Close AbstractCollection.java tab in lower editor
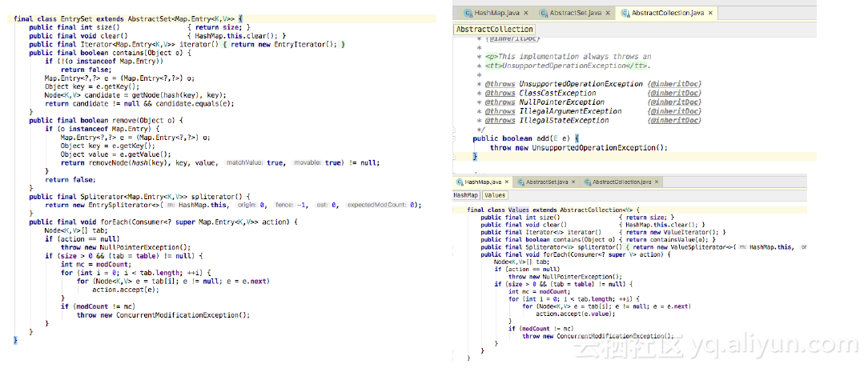 [x=657, y=182]
